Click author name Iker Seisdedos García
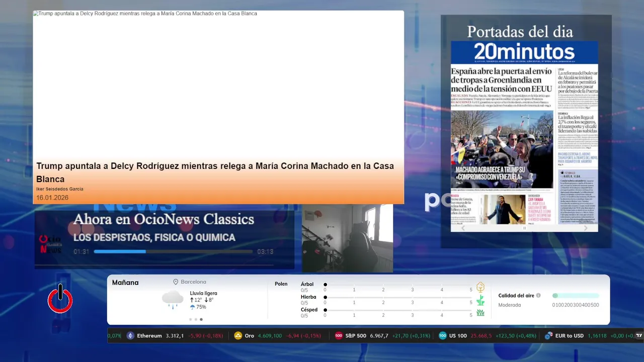644x362 pixels. tap(60, 189)
